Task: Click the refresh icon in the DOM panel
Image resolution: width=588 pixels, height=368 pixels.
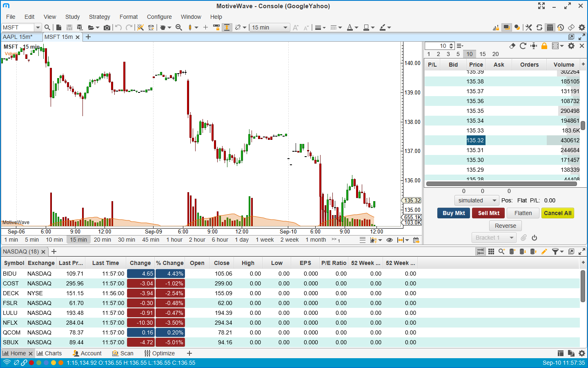Action: tap(523, 46)
